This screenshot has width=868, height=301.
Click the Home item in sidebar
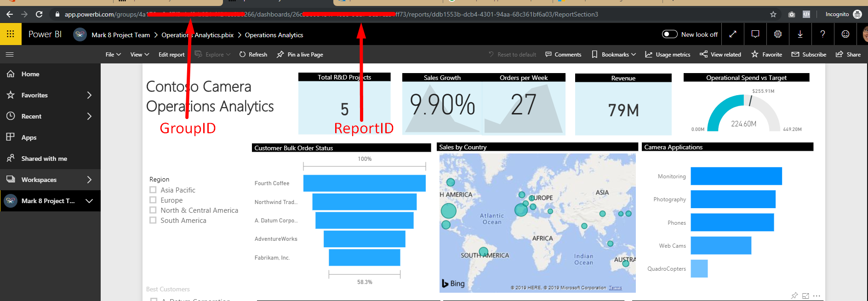(x=50, y=74)
